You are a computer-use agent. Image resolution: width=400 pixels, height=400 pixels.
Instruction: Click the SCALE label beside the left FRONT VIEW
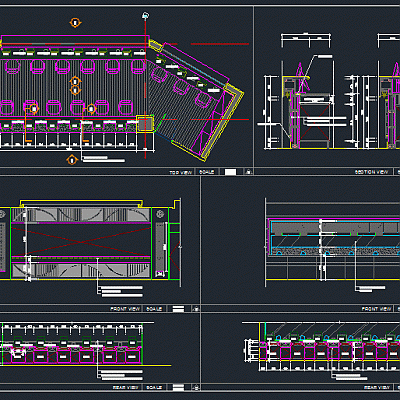pyautogui.click(x=154, y=309)
